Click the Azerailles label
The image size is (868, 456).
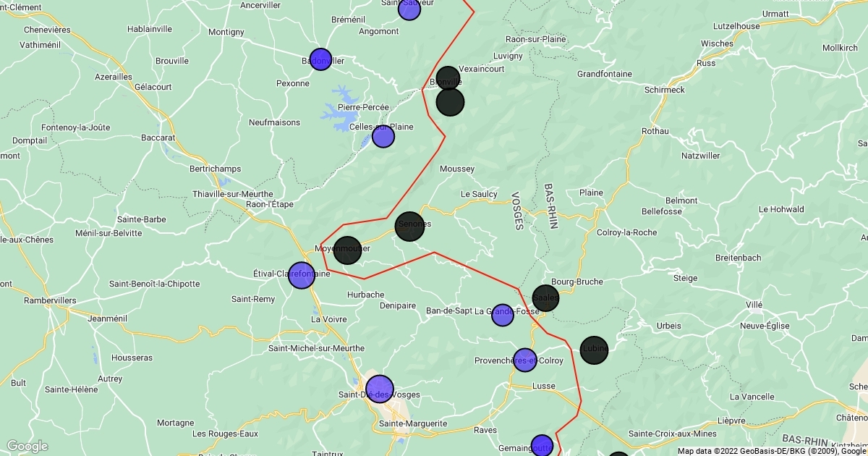coord(114,76)
